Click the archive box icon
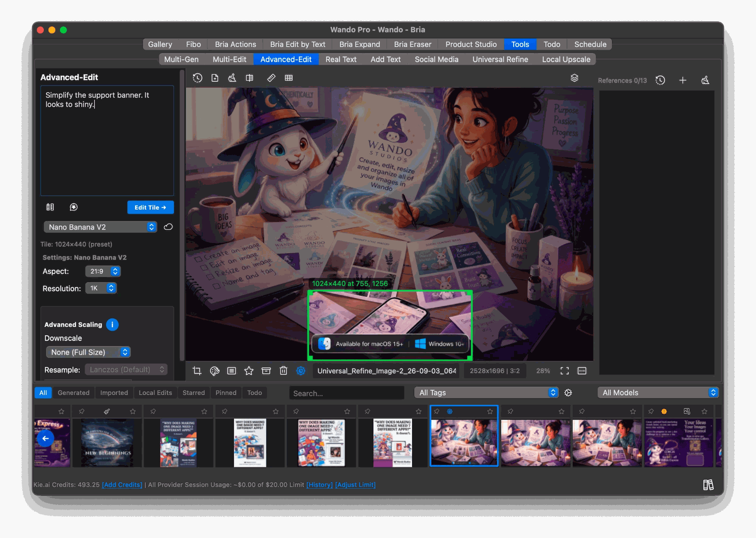Image resolution: width=756 pixels, height=538 pixels. 266,371
